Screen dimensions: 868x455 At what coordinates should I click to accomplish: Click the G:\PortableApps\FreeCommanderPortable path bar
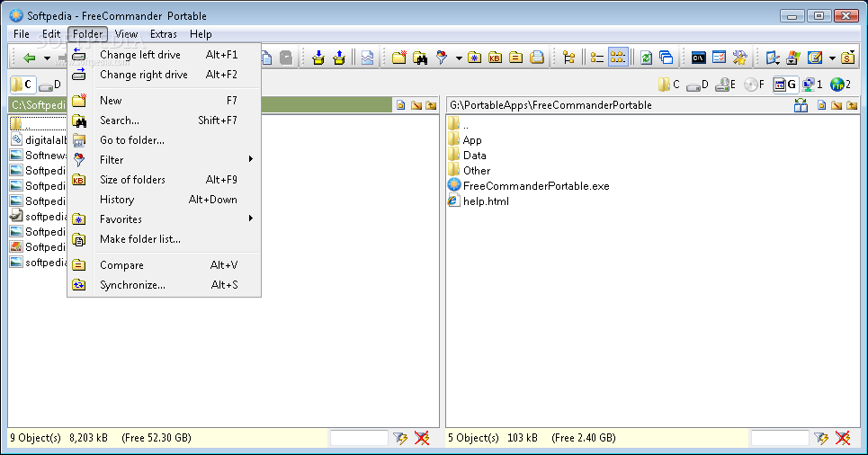tap(618, 105)
